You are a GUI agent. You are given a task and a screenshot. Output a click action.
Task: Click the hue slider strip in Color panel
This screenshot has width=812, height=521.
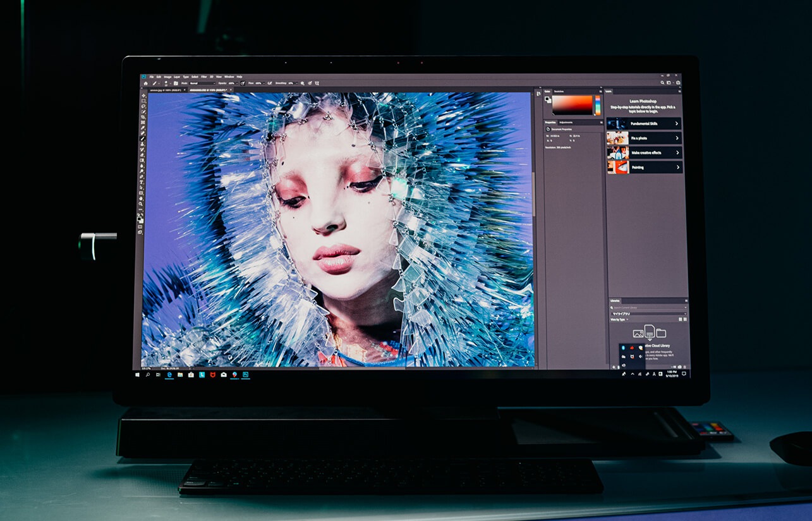point(598,105)
